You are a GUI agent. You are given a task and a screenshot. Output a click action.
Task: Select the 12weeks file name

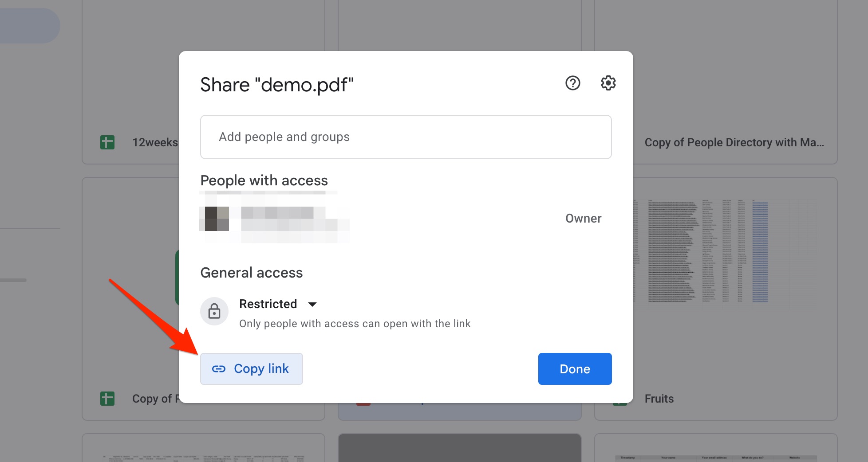click(155, 142)
